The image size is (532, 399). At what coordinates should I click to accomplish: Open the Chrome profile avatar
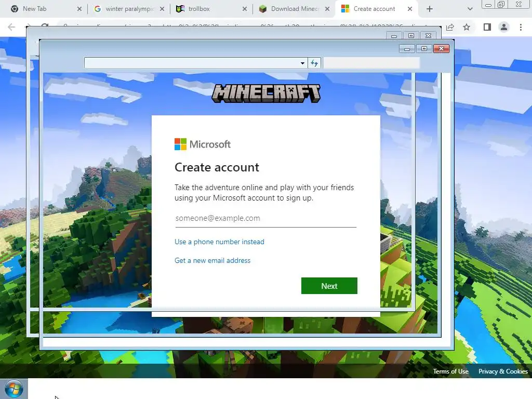pyautogui.click(x=504, y=27)
